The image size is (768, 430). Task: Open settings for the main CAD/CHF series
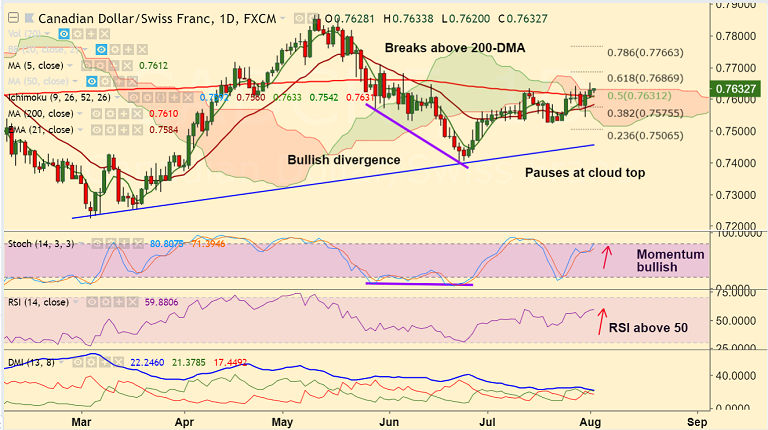(312, 19)
